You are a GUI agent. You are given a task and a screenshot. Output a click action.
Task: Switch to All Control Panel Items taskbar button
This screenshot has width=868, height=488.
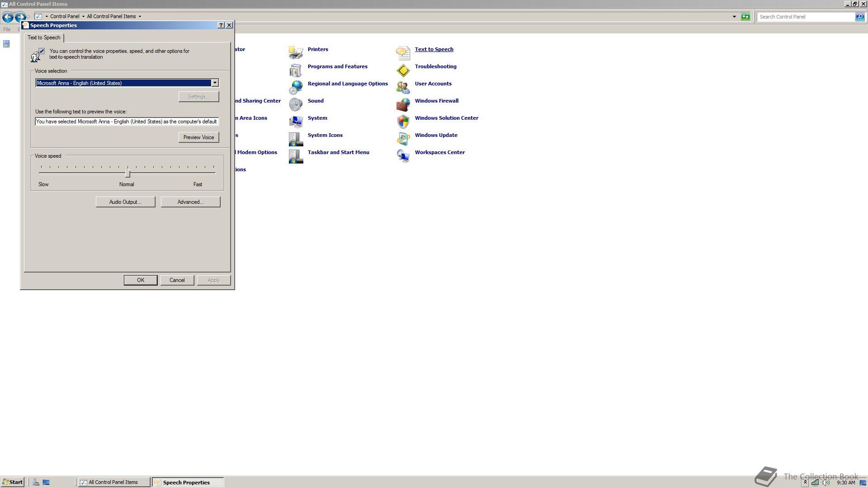pyautogui.click(x=114, y=482)
